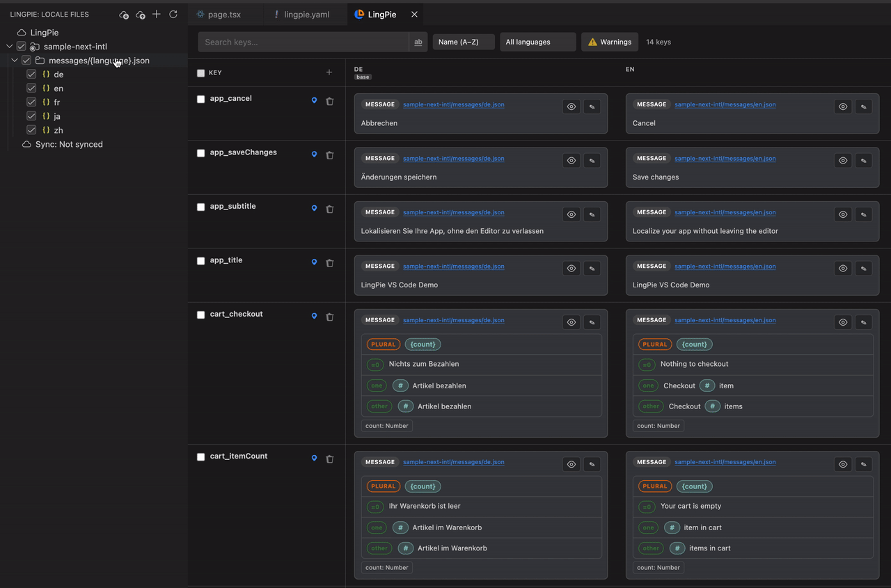The image size is (891, 588).
Task: Check the app_cancel row checkbox
Action: tap(201, 100)
